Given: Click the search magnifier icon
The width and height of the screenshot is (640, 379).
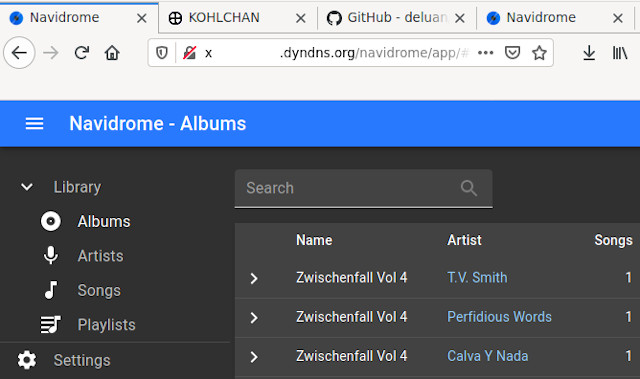Looking at the screenshot, I should coord(469,188).
